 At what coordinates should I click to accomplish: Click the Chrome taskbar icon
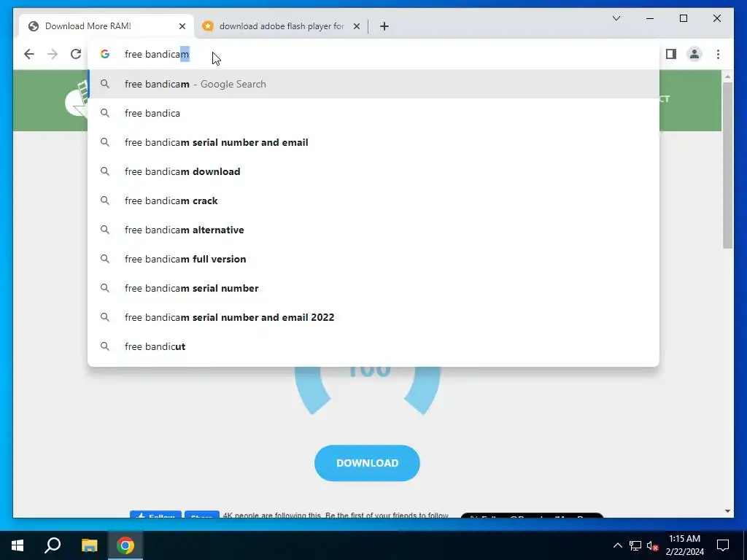(x=125, y=545)
